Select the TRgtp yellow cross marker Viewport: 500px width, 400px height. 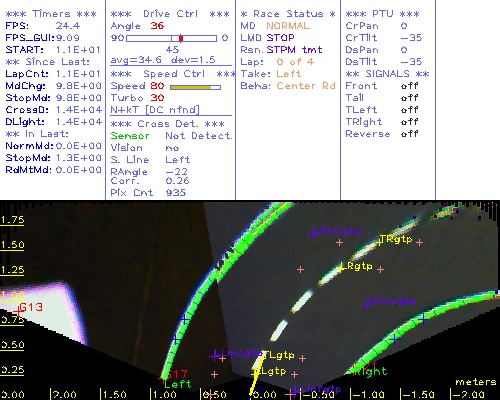(x=380, y=241)
